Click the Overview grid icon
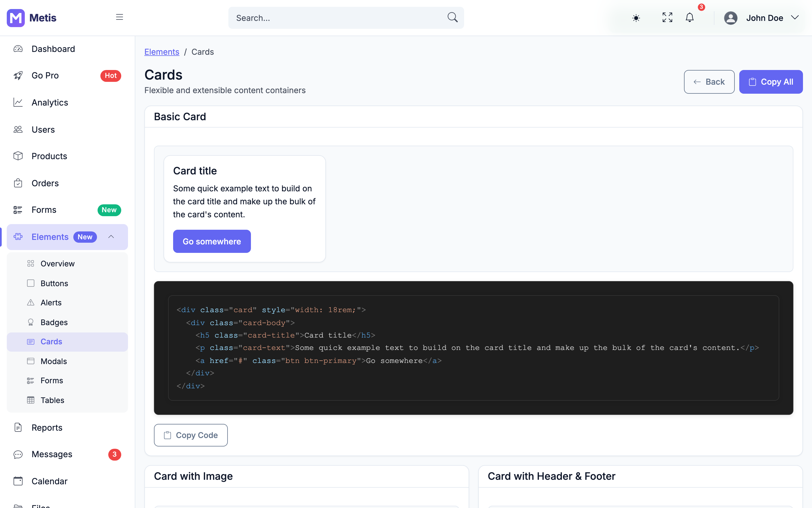Screen dimensions: 812x508 point(30,264)
